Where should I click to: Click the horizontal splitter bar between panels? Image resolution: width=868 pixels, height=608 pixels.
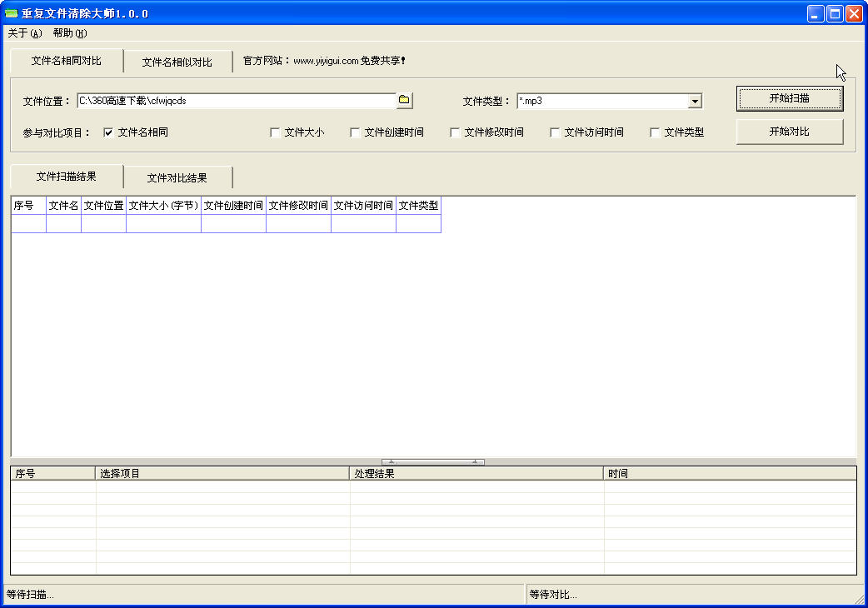pyautogui.click(x=432, y=461)
